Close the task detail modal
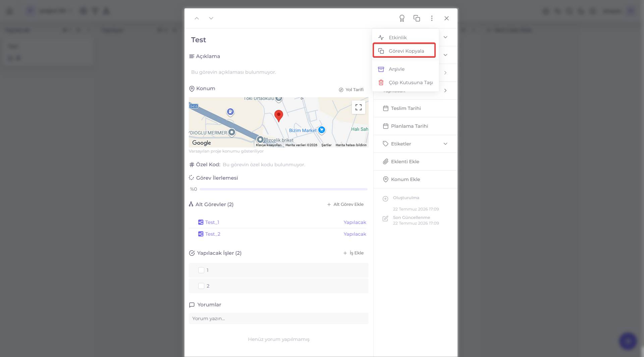This screenshot has width=644, height=357. pos(446,18)
